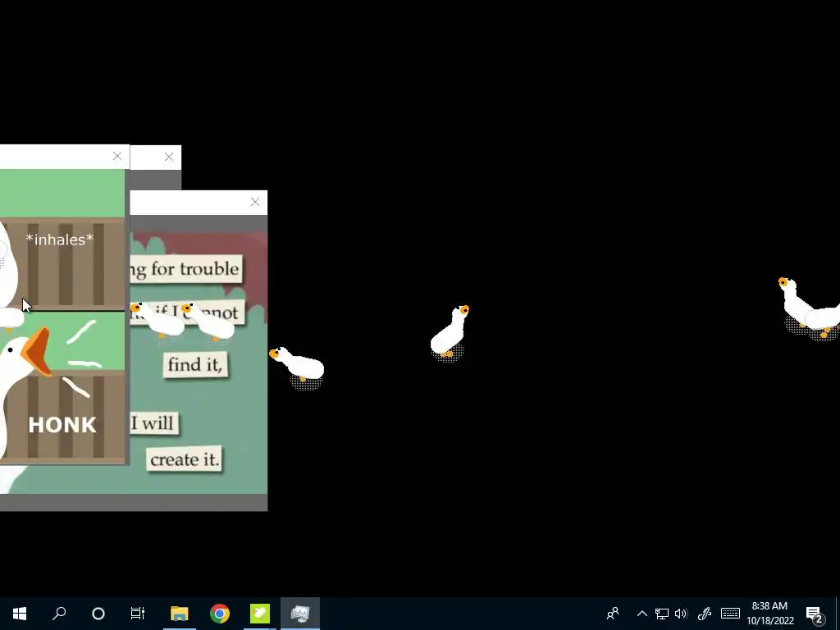The image size is (840, 630).
Task: Open Task View on taskbar
Action: 138,614
